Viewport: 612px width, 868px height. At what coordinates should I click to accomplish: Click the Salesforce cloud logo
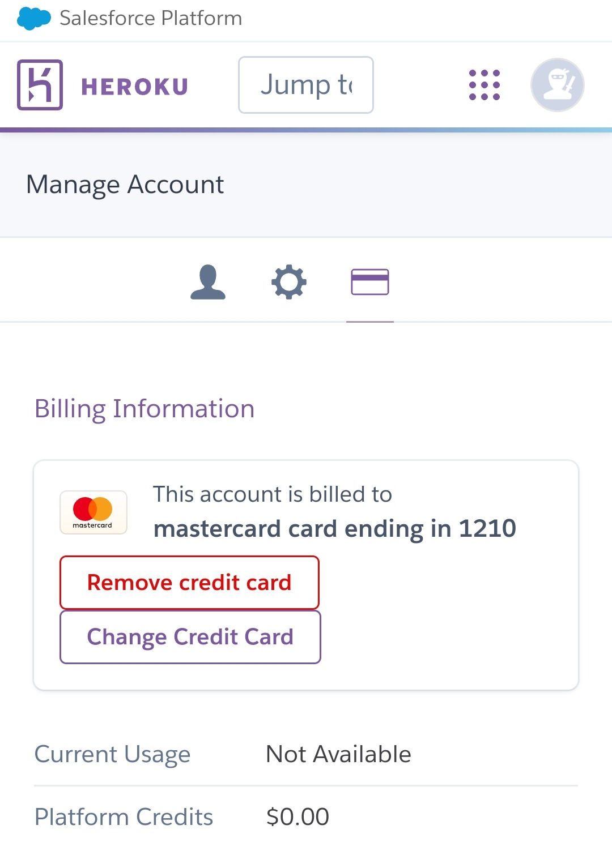click(34, 18)
